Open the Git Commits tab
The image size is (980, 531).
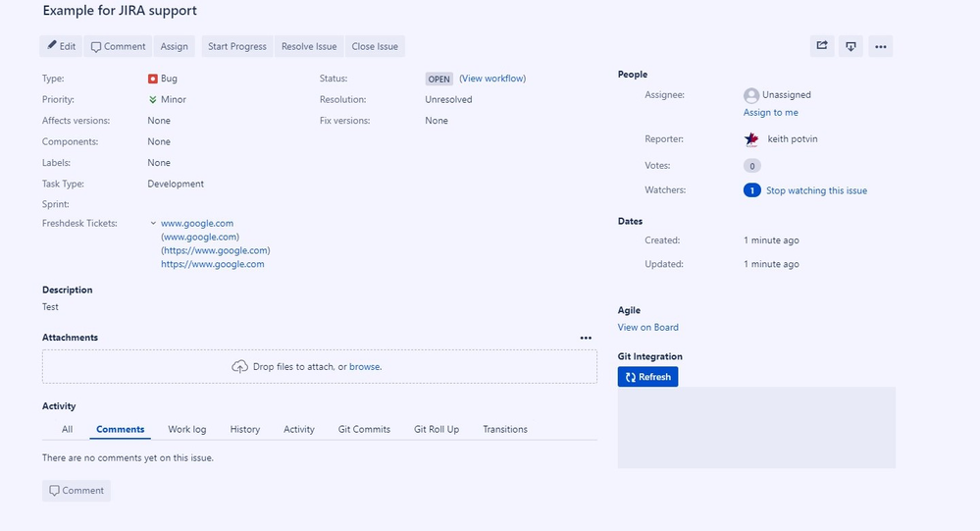pos(364,429)
